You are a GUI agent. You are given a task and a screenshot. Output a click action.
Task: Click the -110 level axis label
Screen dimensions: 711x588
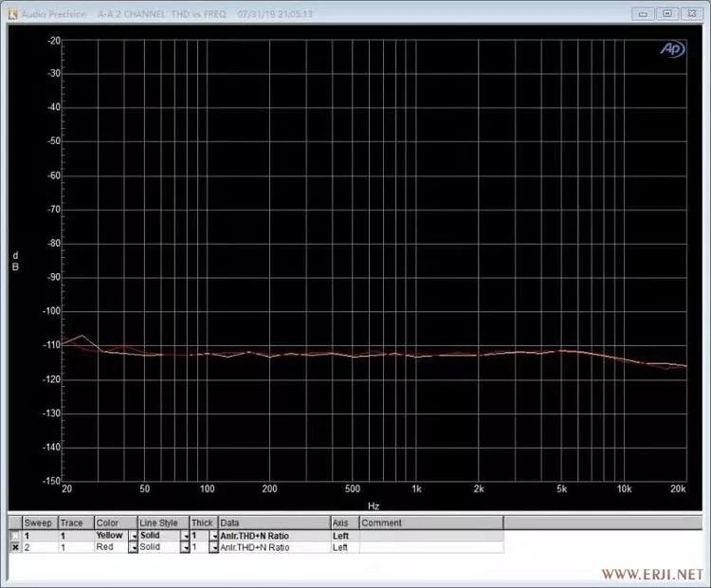[x=51, y=345]
